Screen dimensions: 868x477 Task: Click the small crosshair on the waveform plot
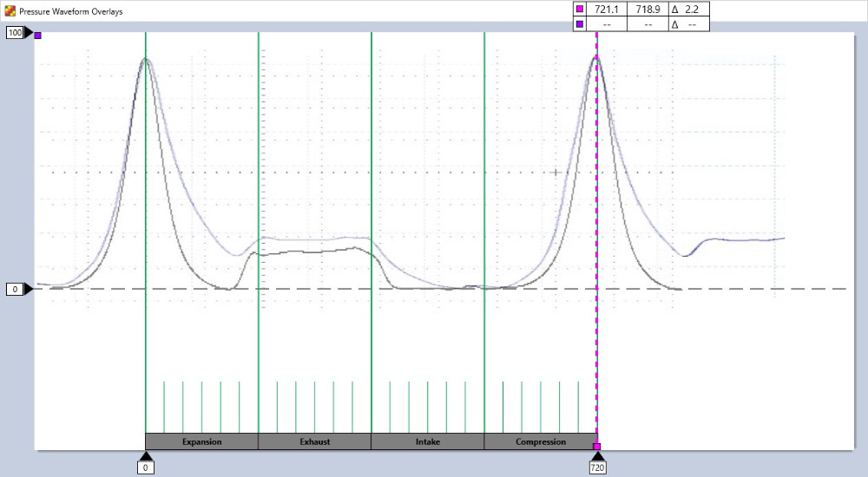pos(556,173)
